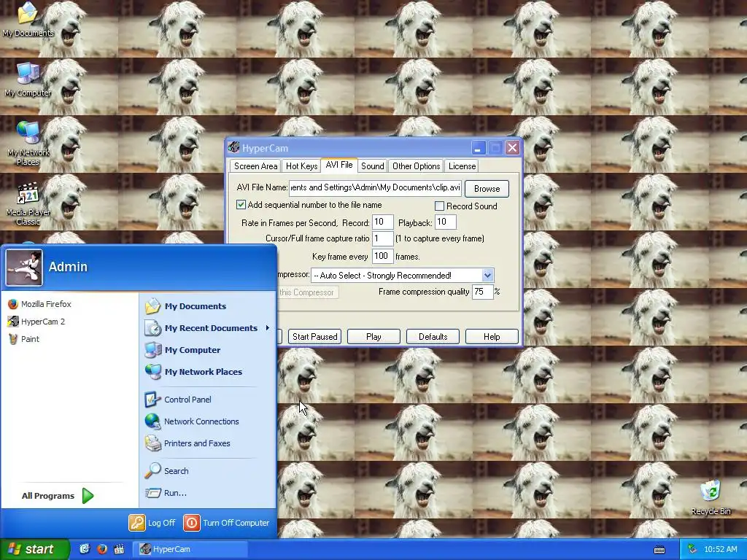Screen dimensions: 747x560
Task: Click the Defaults button
Action: coord(433,337)
